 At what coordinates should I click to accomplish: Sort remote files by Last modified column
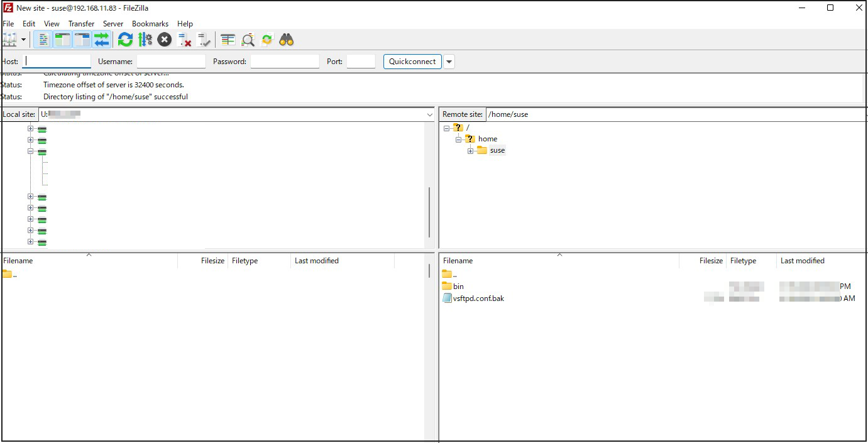821,261
